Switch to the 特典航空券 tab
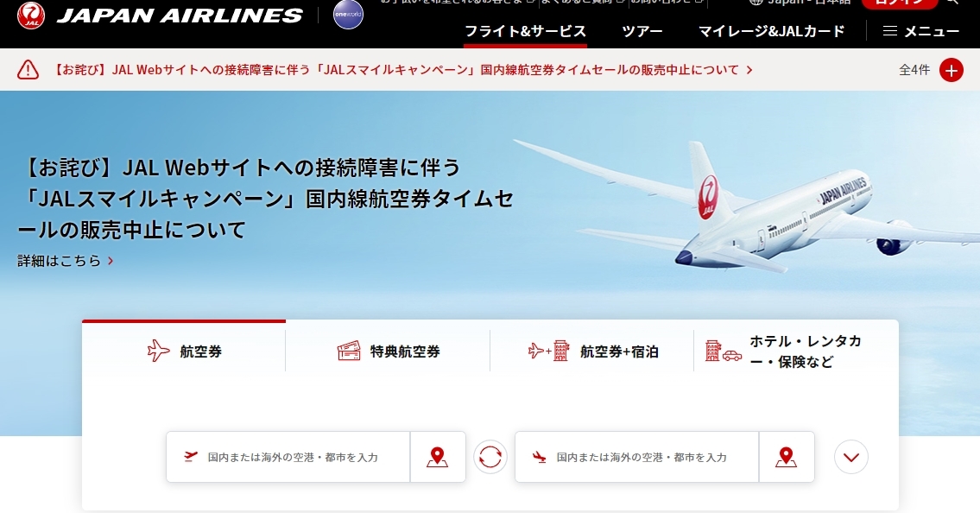The image size is (980, 513). tap(388, 351)
